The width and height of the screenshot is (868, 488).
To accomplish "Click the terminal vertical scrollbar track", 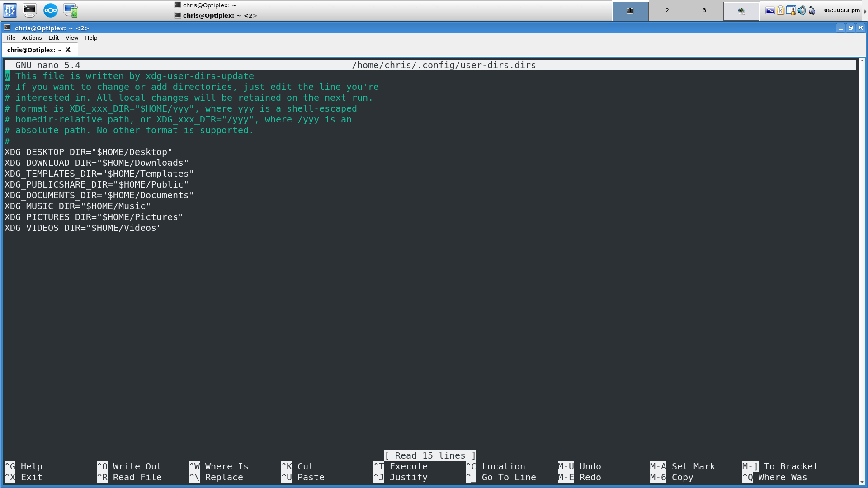I will pyautogui.click(x=862, y=271).
